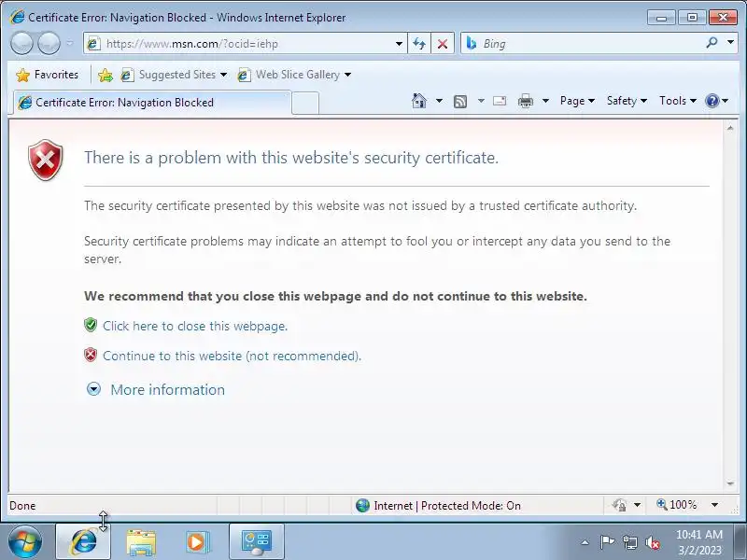Click the green shield close-page icon
This screenshot has width=747, height=560.
click(x=91, y=325)
